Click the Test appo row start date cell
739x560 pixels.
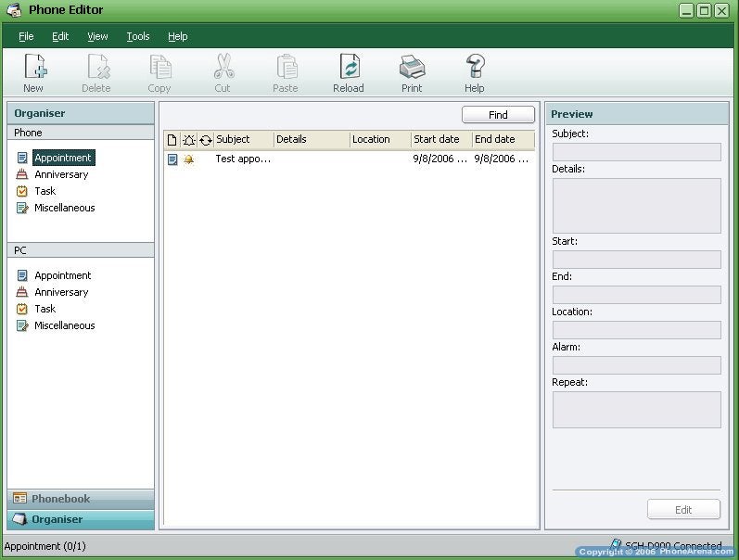point(440,159)
